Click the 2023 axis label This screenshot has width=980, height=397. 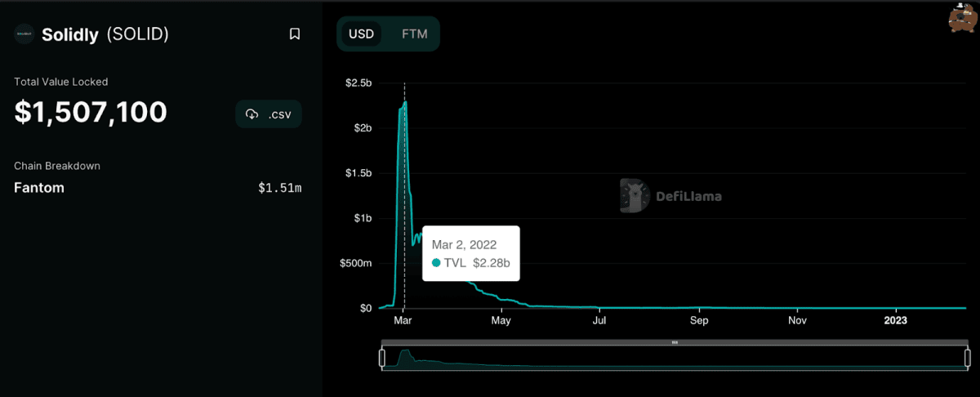click(897, 321)
